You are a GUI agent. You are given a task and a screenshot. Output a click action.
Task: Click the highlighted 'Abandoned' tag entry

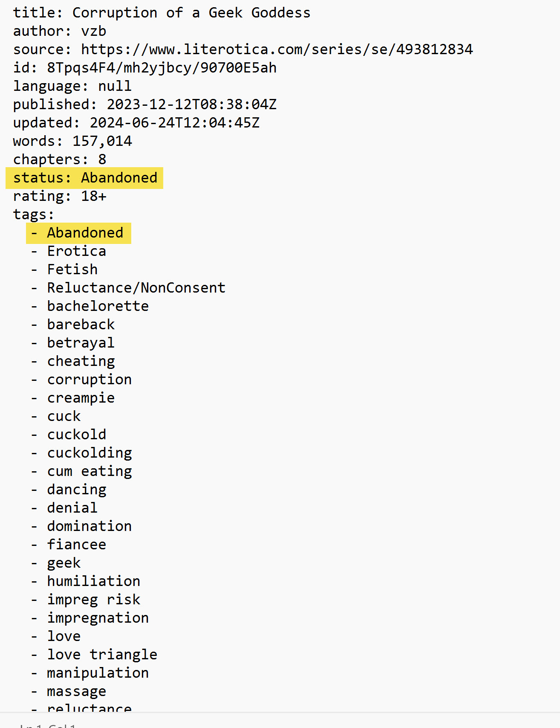click(x=85, y=233)
